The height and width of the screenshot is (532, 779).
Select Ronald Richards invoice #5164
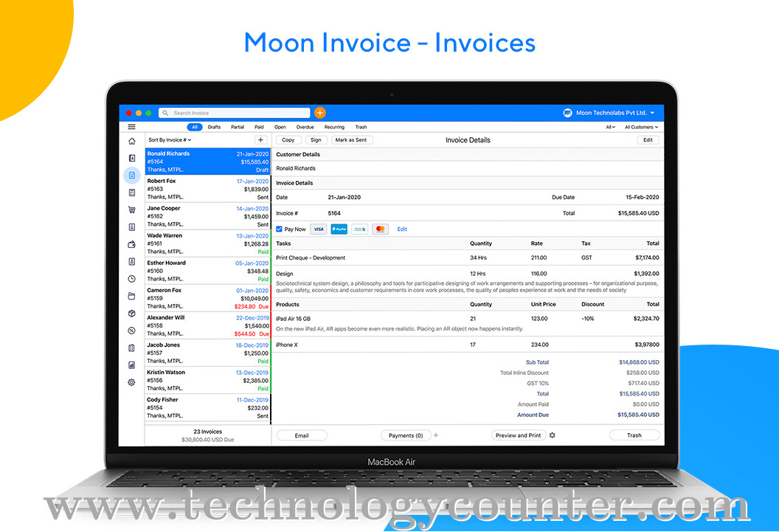[208, 162]
